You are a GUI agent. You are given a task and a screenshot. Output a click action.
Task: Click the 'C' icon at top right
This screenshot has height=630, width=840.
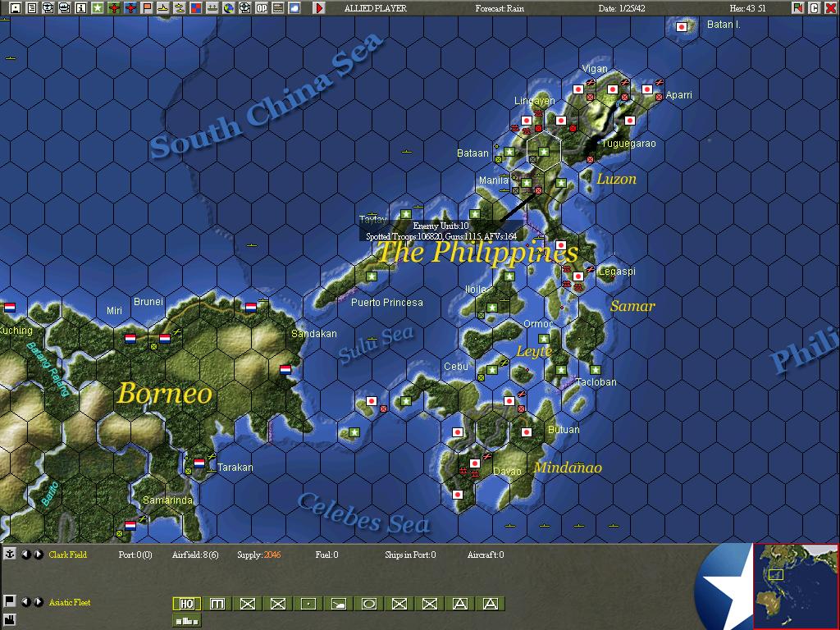814,8
